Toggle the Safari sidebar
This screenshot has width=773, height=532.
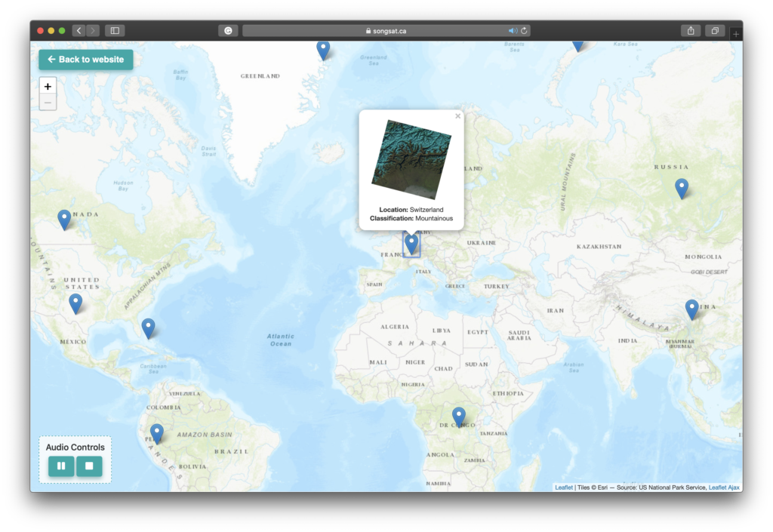pyautogui.click(x=115, y=31)
